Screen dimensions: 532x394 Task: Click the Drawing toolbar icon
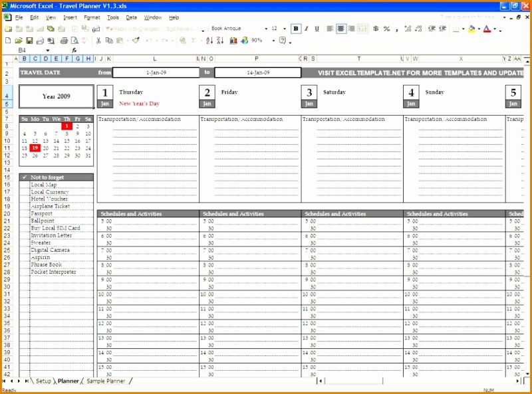(244, 41)
